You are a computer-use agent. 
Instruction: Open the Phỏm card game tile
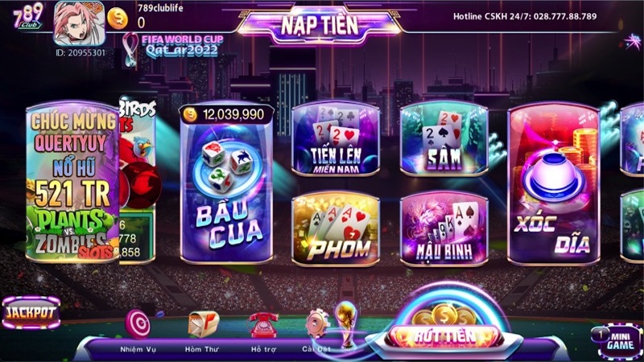(x=336, y=229)
